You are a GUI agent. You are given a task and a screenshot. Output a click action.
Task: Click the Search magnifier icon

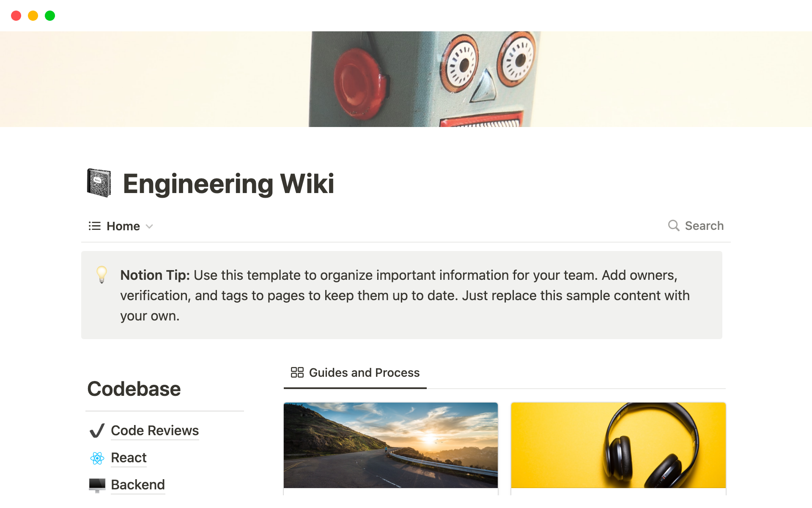(x=674, y=225)
